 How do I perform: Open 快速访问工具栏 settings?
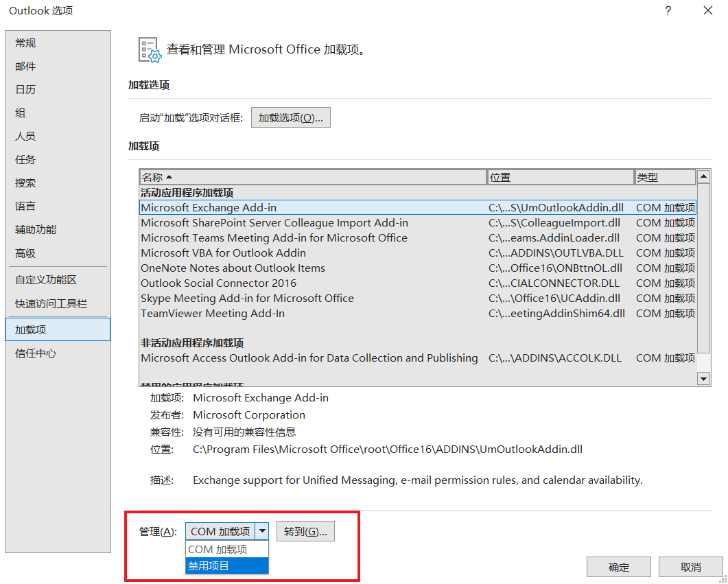[51, 303]
